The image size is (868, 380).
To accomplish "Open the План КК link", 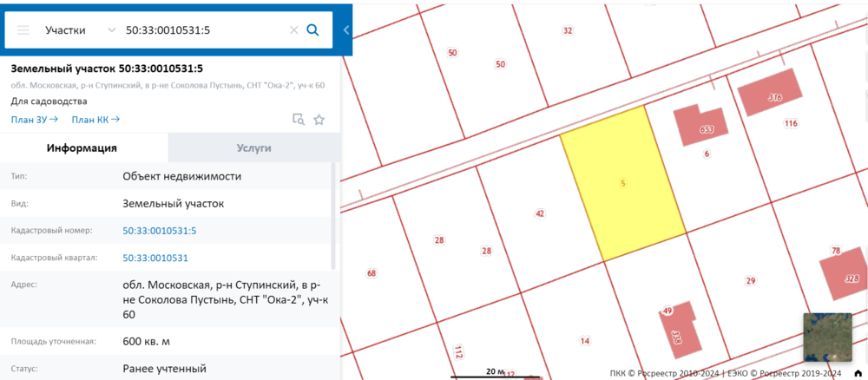I will (x=95, y=120).
